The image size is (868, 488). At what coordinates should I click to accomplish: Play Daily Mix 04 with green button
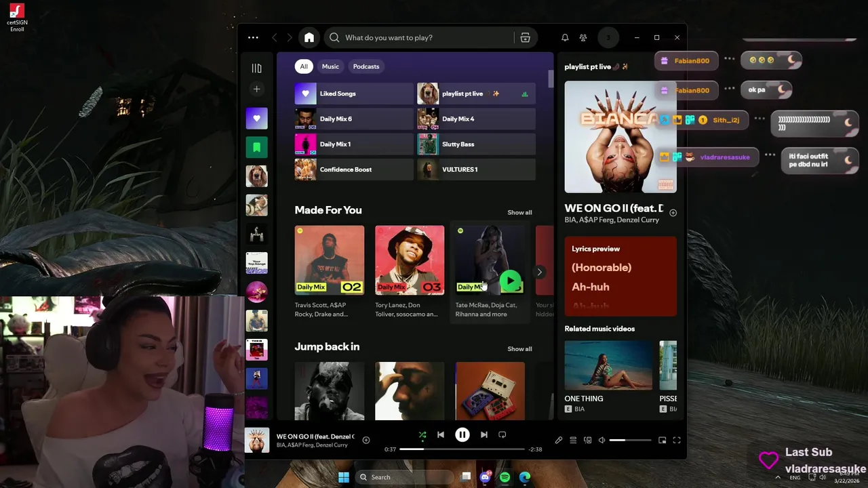pyautogui.click(x=511, y=281)
